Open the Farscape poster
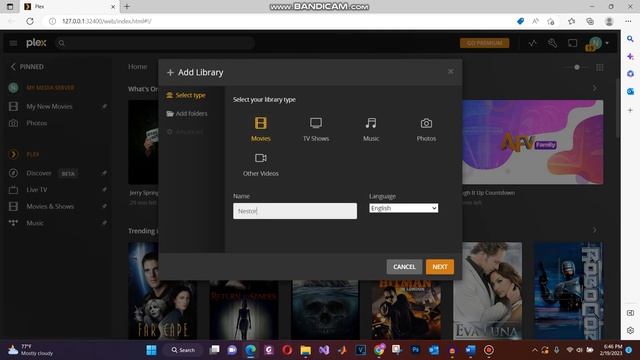 (162, 291)
